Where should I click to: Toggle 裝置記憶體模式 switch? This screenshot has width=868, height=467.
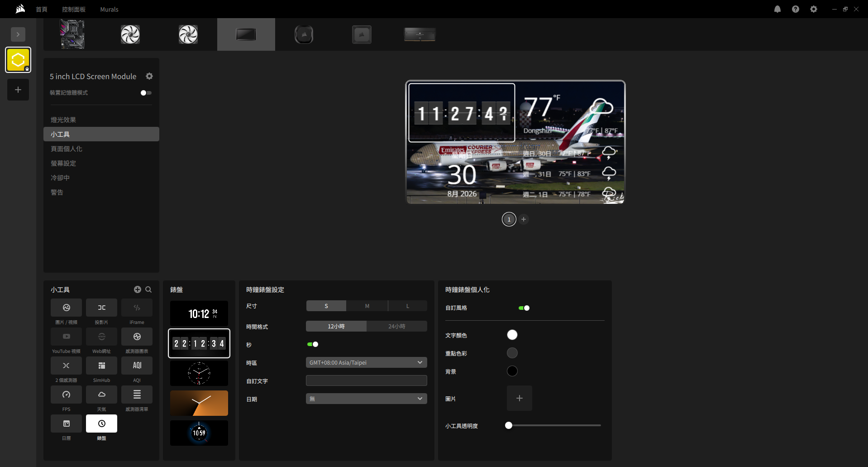click(146, 93)
